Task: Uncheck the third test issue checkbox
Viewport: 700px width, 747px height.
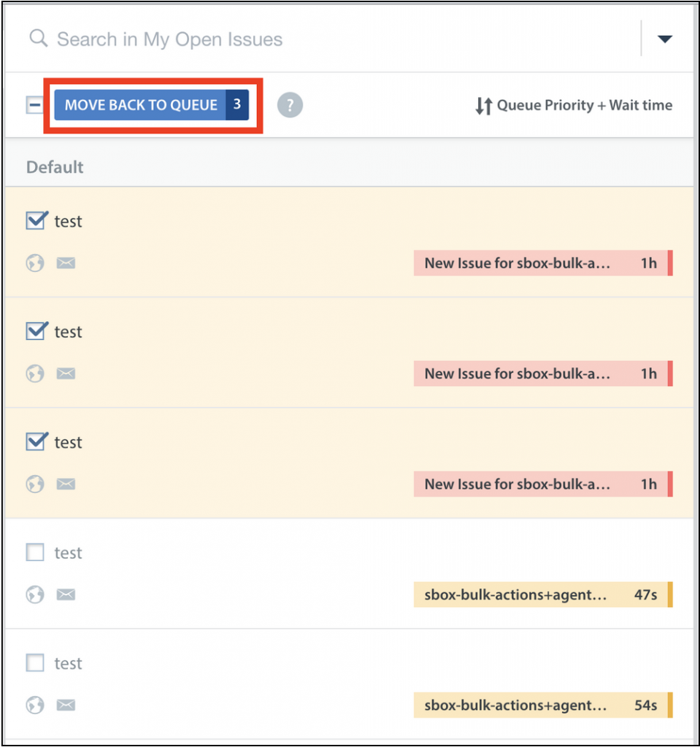Action: [36, 441]
